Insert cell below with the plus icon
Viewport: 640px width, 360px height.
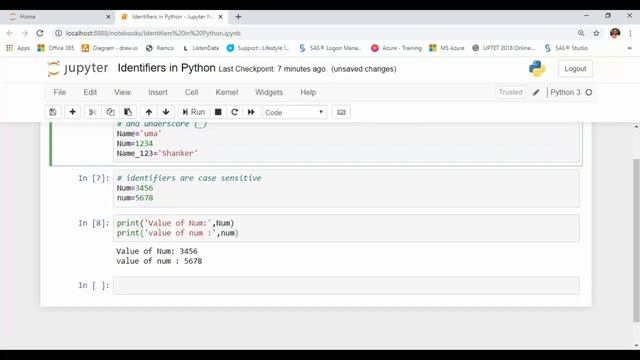pyautogui.click(x=72, y=112)
